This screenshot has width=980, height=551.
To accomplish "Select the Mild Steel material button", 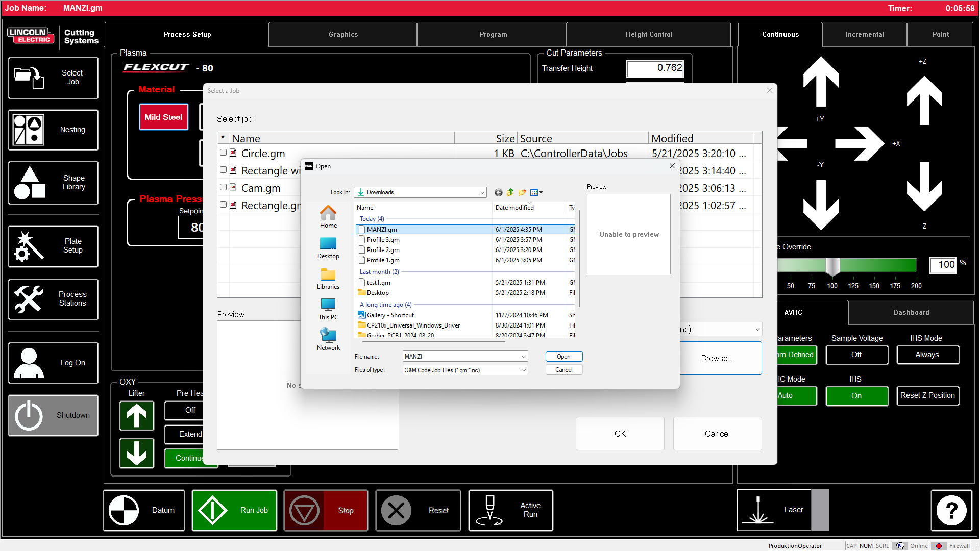I will 163,117.
